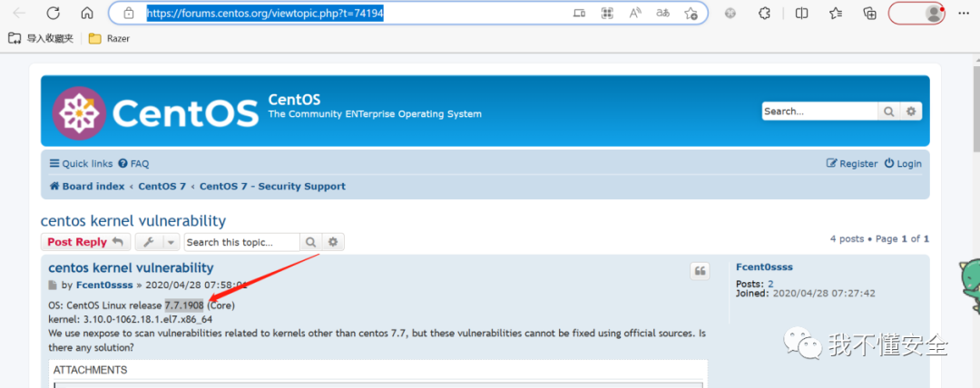The height and width of the screenshot is (388, 980).
Task: Click the 导入收藏夹 bookmark item
Action: pyautogui.click(x=41, y=39)
